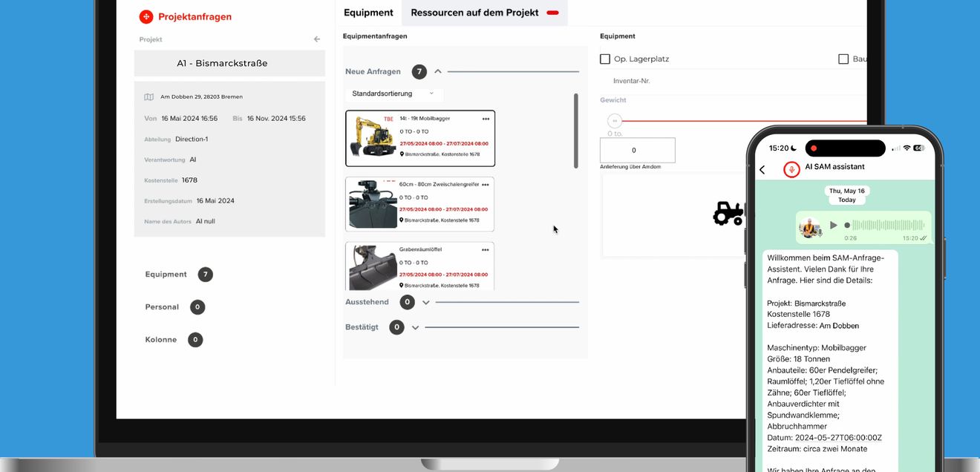Click location pin on Grabenräumlöffel card

402,285
